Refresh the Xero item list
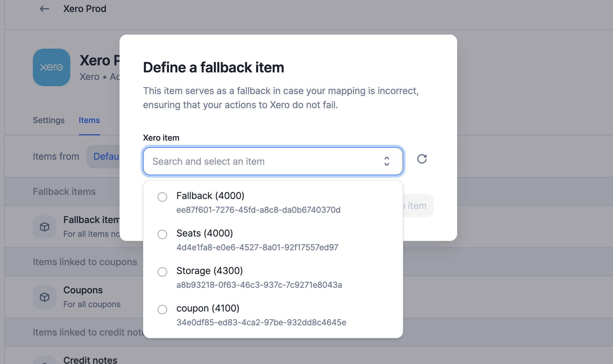613x364 pixels. 422,159
